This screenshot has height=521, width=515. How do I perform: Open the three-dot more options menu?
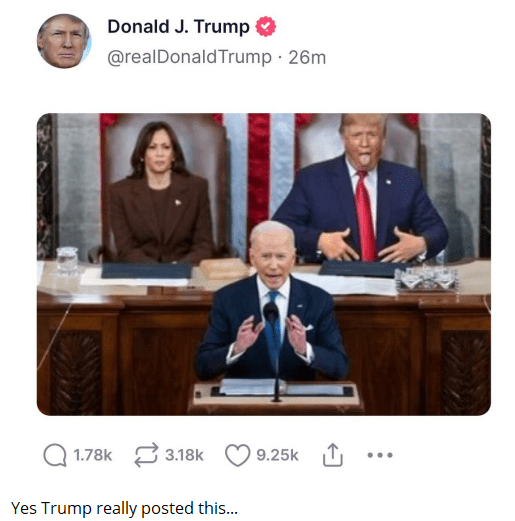click(x=380, y=455)
